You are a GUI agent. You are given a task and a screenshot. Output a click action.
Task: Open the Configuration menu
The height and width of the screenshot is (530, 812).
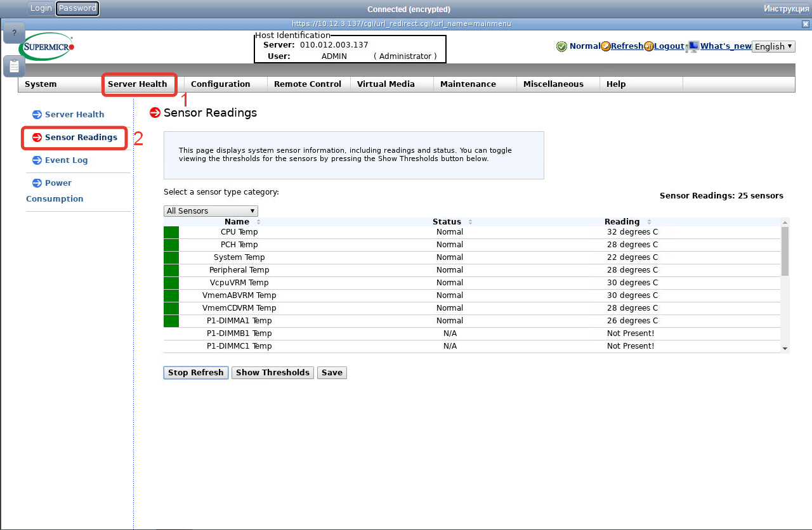coord(220,84)
